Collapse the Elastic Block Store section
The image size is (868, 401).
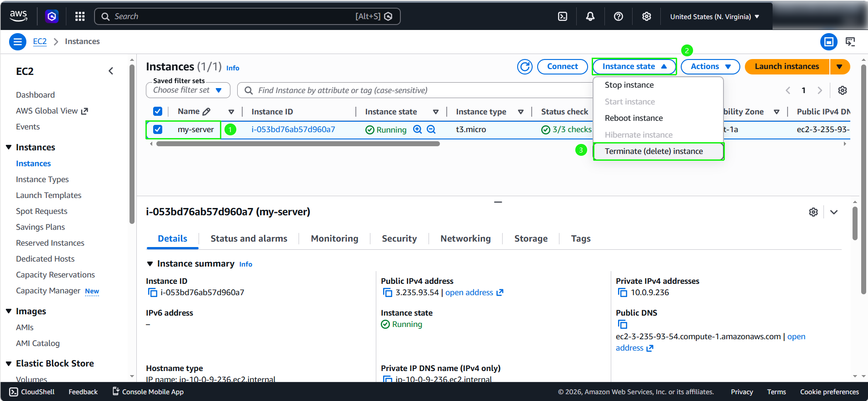(9, 363)
